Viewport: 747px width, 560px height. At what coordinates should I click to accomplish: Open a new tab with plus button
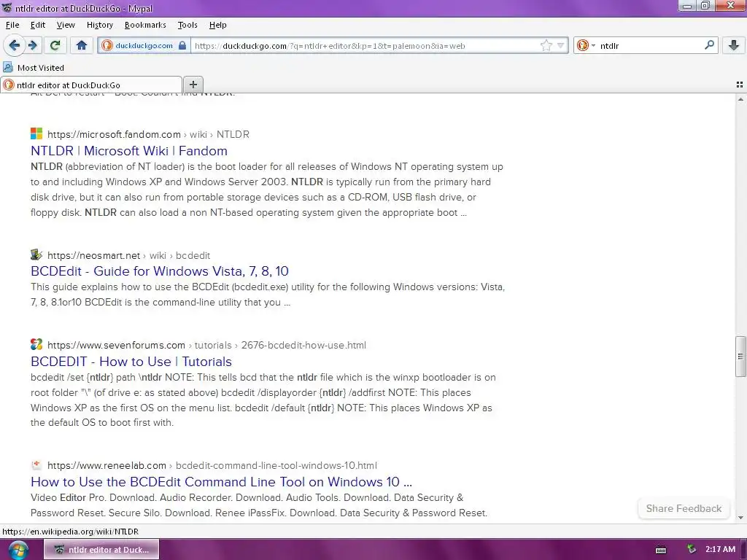(193, 85)
